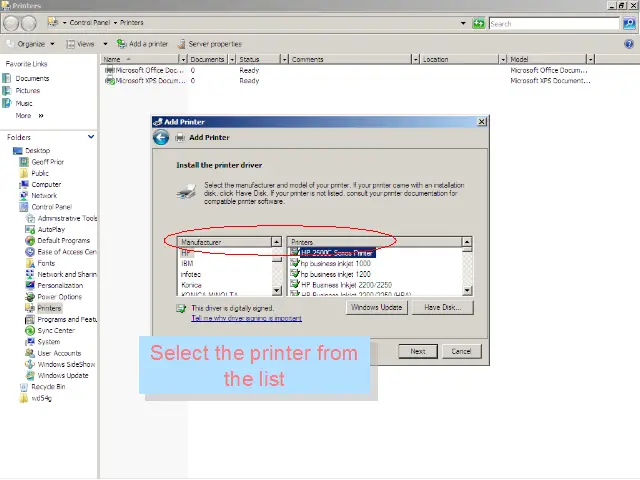The width and height of the screenshot is (640, 480).
Task: Open Sync Center icon
Action: pos(30,331)
